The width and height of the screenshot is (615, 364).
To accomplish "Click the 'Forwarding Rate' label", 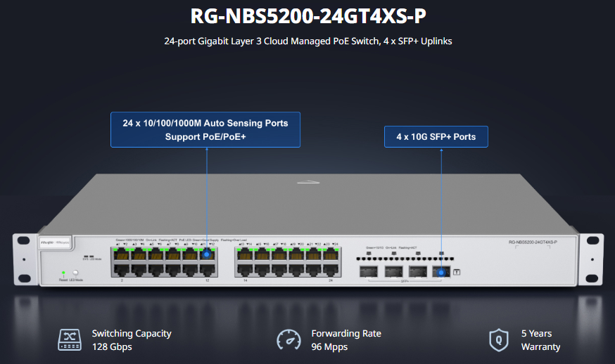I will pyautogui.click(x=346, y=334).
